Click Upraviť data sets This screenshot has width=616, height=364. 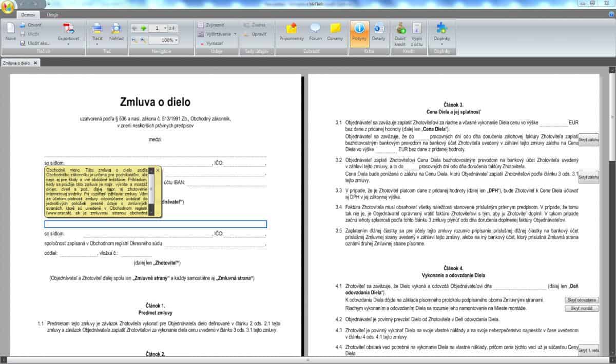[255, 34]
